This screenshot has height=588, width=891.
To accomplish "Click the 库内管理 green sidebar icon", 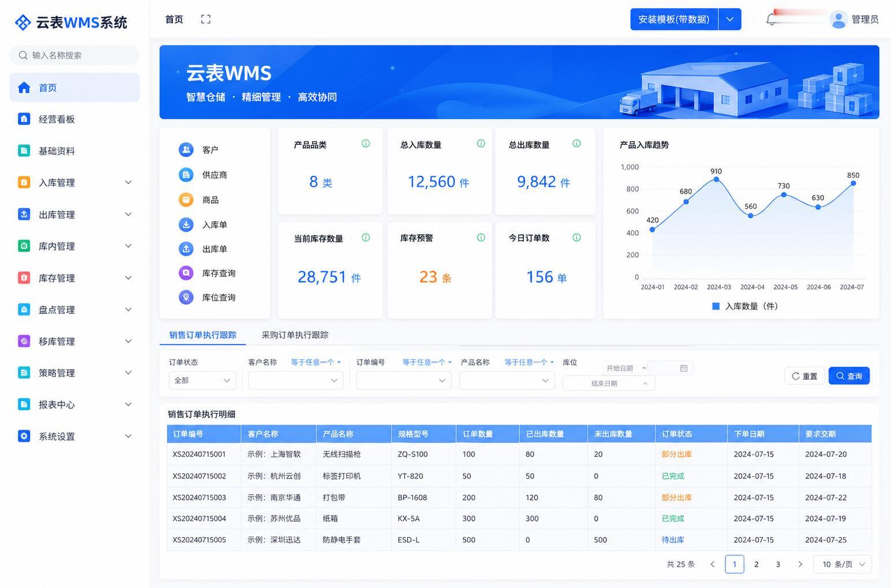I will (24, 246).
